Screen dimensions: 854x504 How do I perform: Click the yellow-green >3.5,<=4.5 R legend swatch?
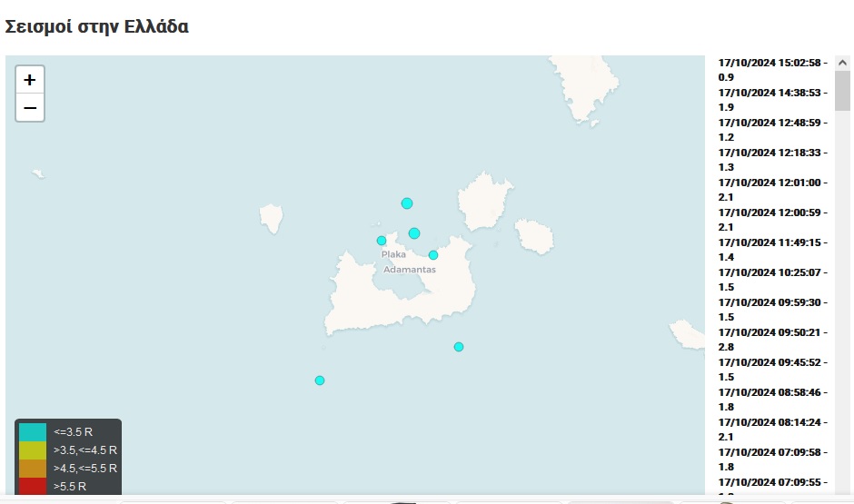click(x=33, y=450)
